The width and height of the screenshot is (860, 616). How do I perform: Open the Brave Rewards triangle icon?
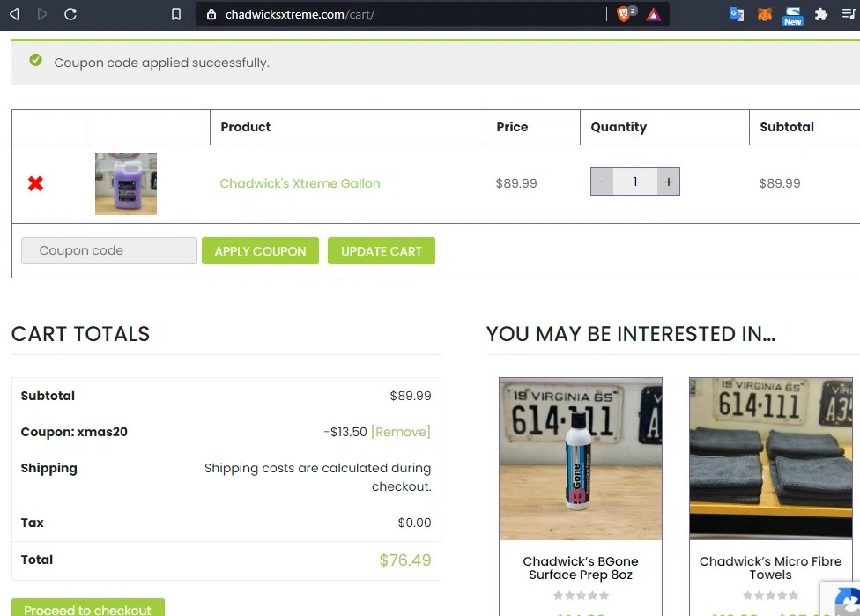pos(653,14)
